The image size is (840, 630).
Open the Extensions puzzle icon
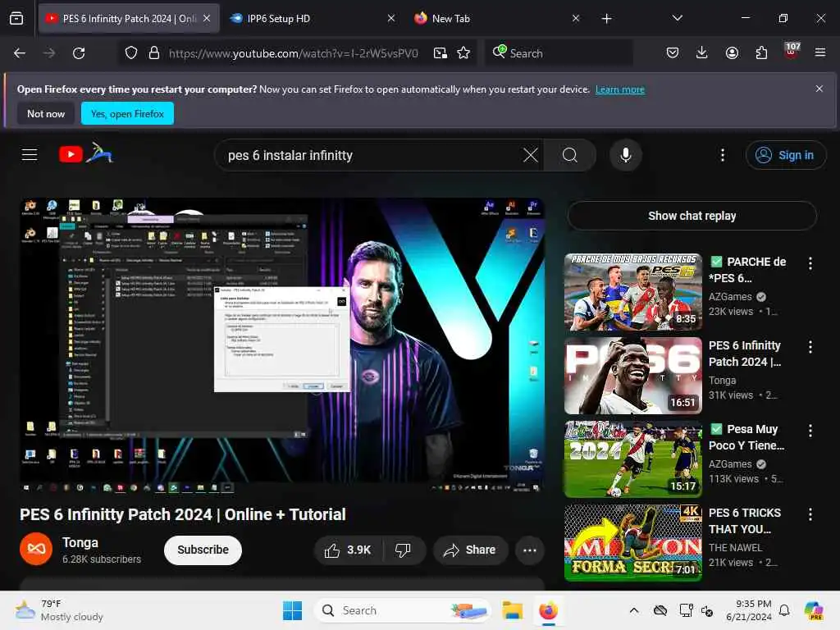761,52
